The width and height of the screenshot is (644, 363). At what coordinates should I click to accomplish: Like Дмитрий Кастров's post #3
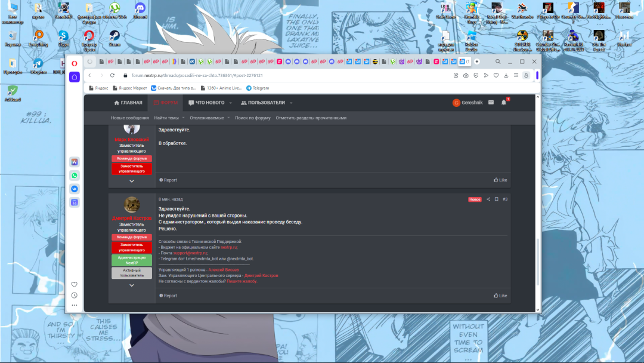click(x=500, y=296)
